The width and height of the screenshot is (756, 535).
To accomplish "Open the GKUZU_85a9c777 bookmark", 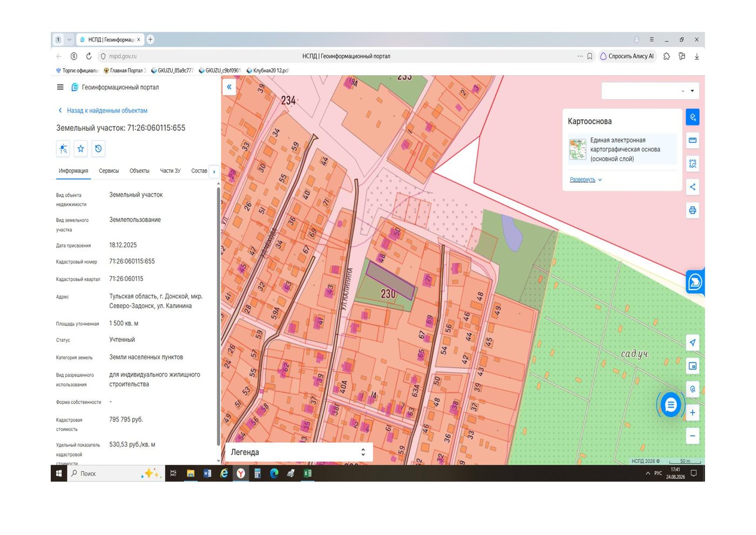I will click(172, 70).
